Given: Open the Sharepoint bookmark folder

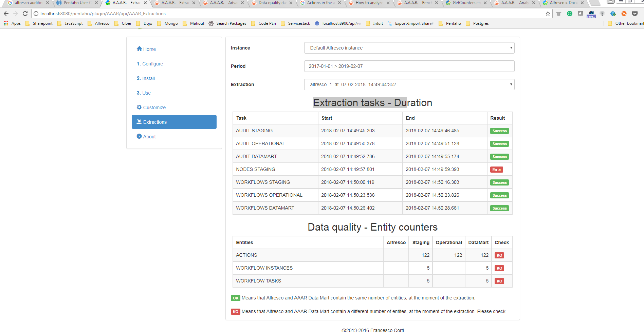Looking at the screenshot, I should 39,23.
